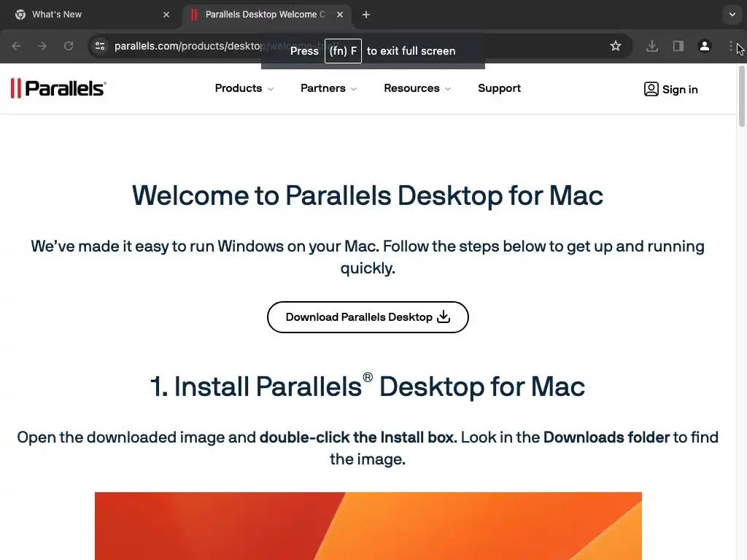Select the Parallels Desktop Welcome tab
The image size is (747, 560).
tap(267, 15)
